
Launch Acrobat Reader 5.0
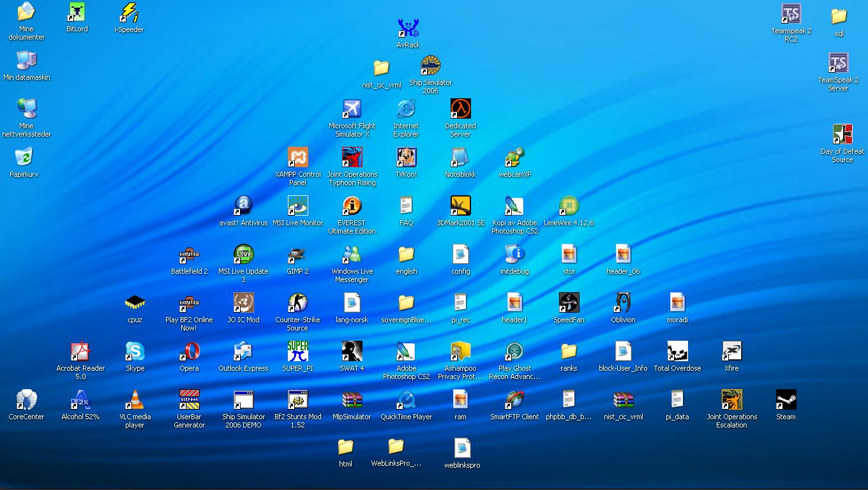tap(80, 352)
